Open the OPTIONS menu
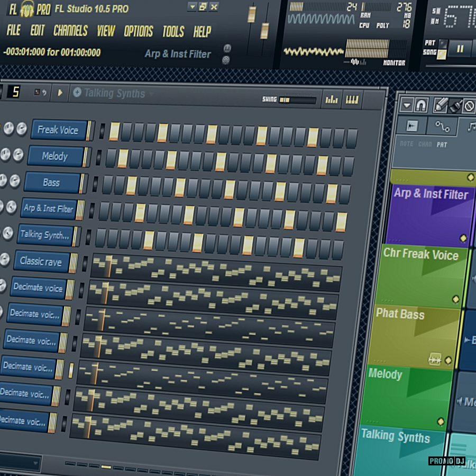476x476 pixels. pos(139,31)
